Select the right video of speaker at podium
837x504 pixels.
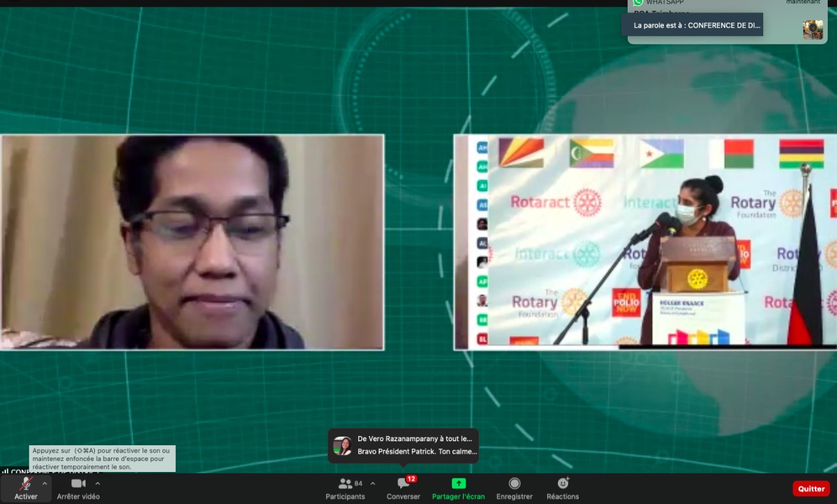[x=645, y=242]
